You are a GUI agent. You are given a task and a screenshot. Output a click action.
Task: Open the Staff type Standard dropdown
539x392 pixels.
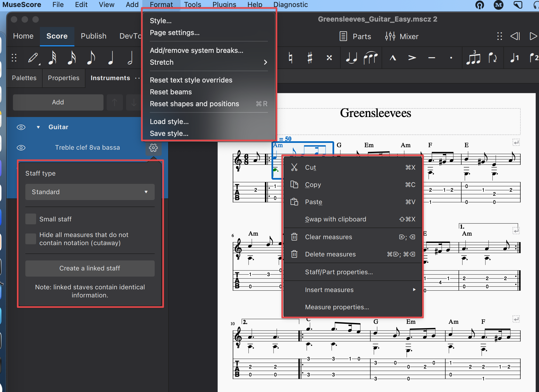90,192
